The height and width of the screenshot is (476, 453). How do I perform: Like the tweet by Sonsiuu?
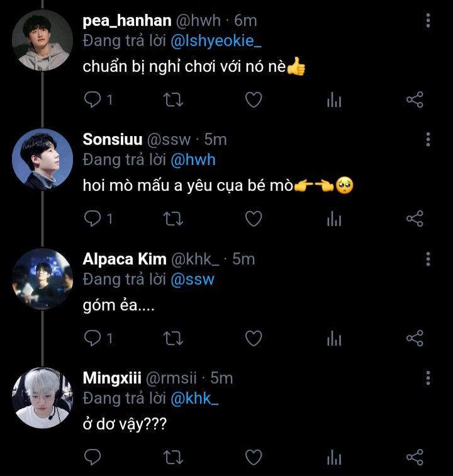point(253,218)
